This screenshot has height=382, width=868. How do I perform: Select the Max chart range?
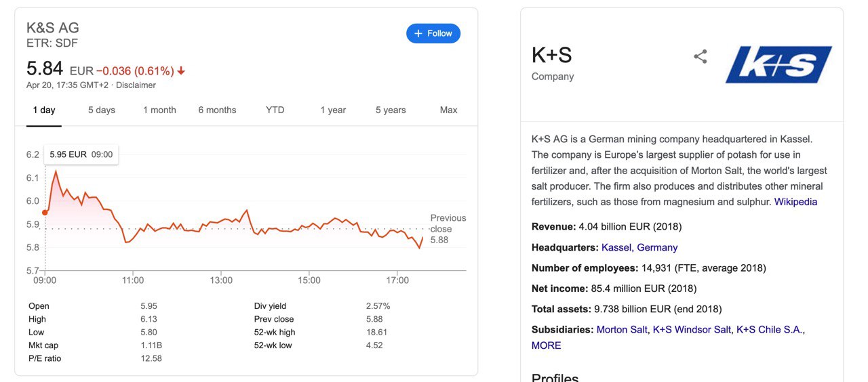(x=448, y=110)
